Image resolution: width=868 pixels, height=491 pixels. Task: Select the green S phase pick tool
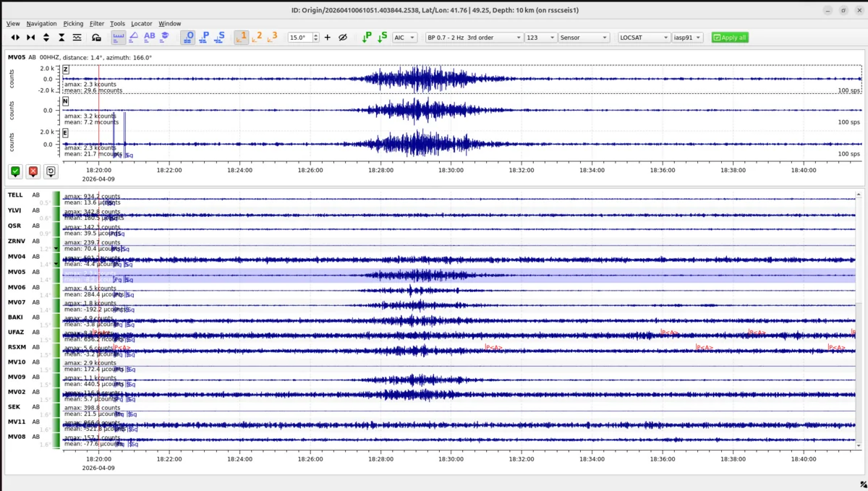[382, 37]
